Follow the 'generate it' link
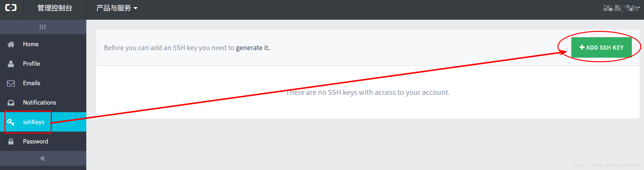Image resolution: width=644 pixels, height=170 pixels. [x=253, y=48]
